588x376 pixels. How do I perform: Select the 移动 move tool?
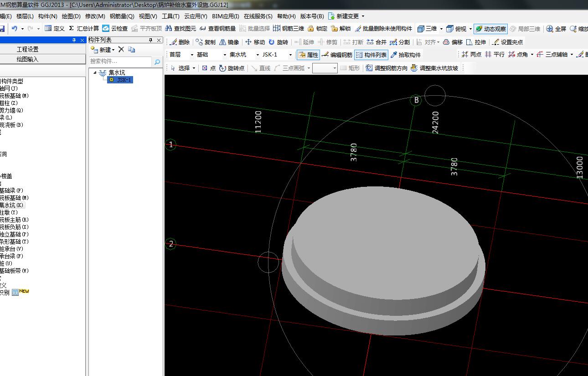(255, 42)
